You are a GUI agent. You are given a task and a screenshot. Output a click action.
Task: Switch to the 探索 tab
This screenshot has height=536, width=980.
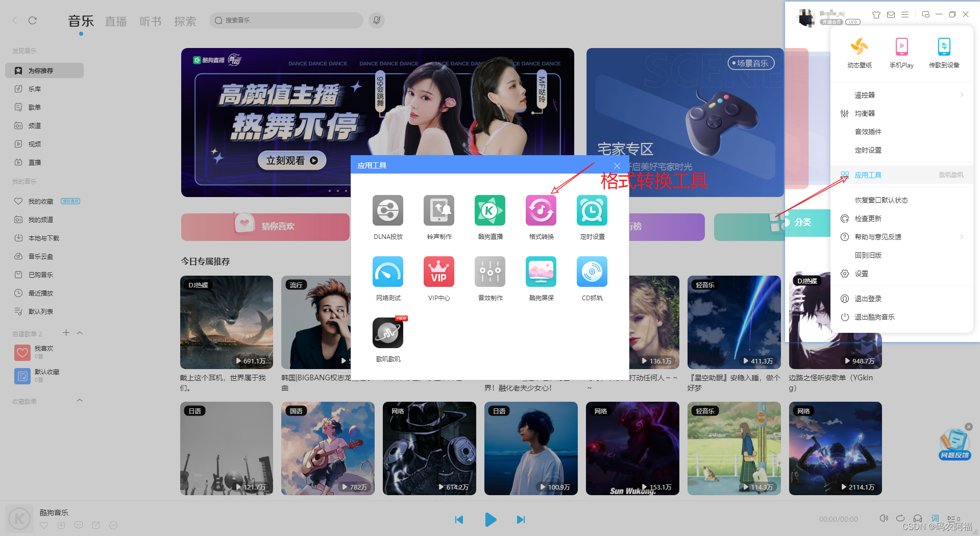pos(185,21)
